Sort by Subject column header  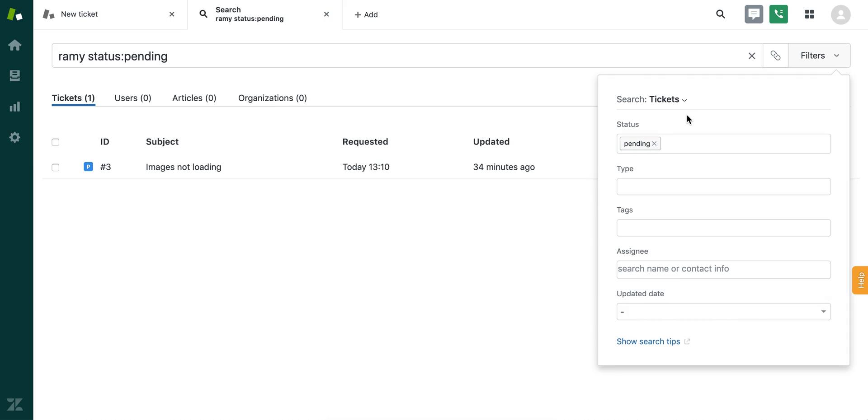click(162, 142)
